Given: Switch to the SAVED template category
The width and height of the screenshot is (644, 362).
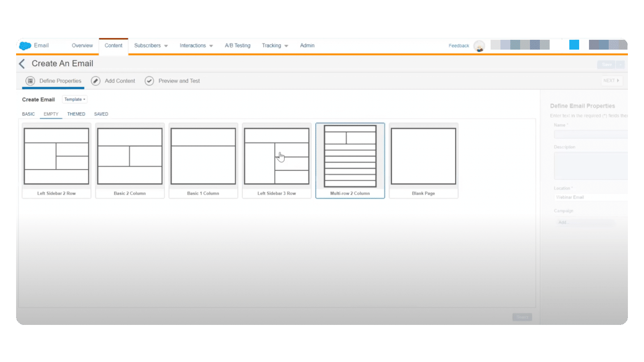Looking at the screenshot, I should [x=101, y=114].
